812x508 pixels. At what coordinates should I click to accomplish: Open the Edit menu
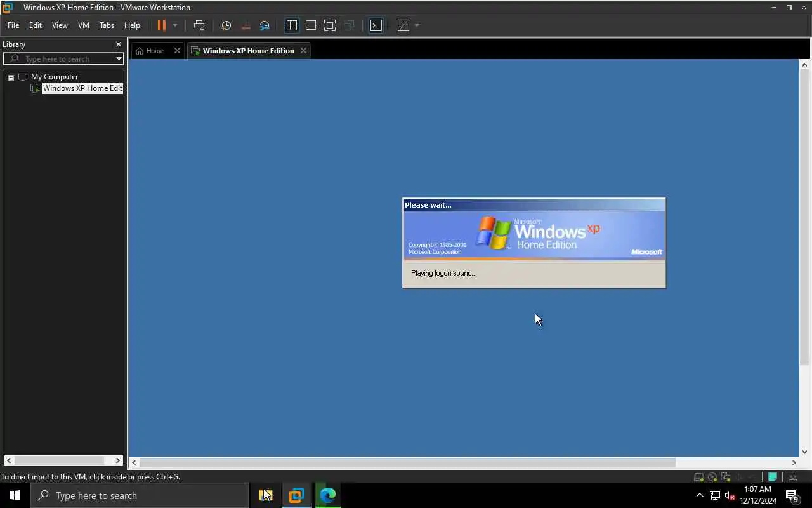pos(36,25)
